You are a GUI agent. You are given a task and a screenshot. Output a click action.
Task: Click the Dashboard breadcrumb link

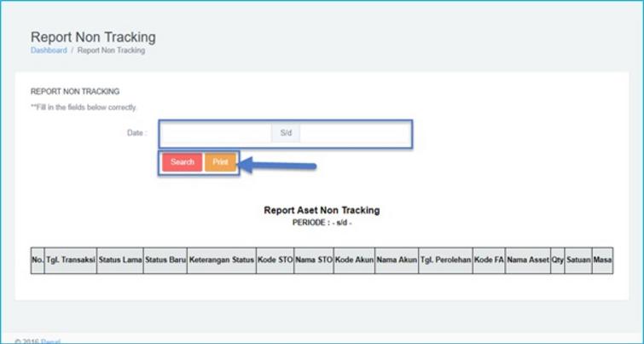49,50
